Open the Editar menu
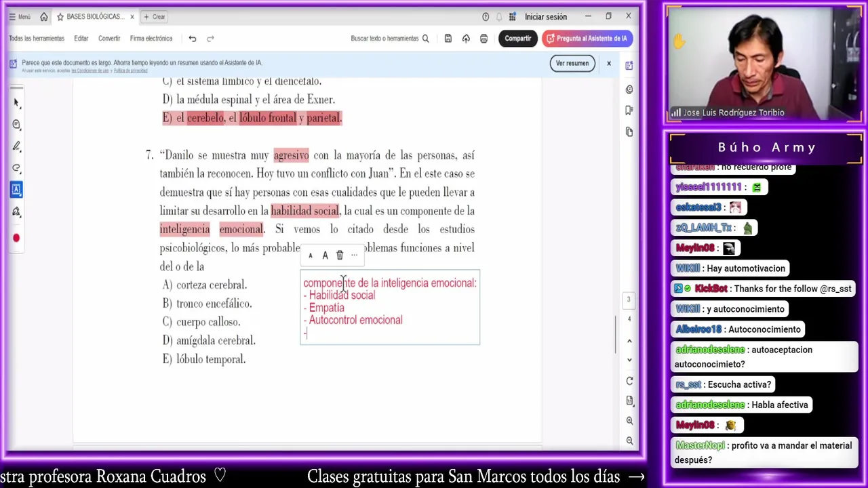 pos(81,39)
